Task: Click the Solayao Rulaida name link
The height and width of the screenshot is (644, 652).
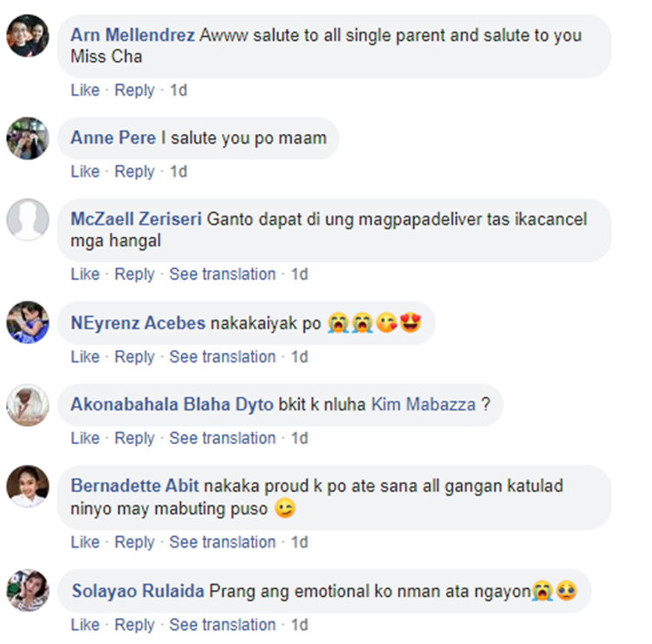Action: [x=138, y=591]
